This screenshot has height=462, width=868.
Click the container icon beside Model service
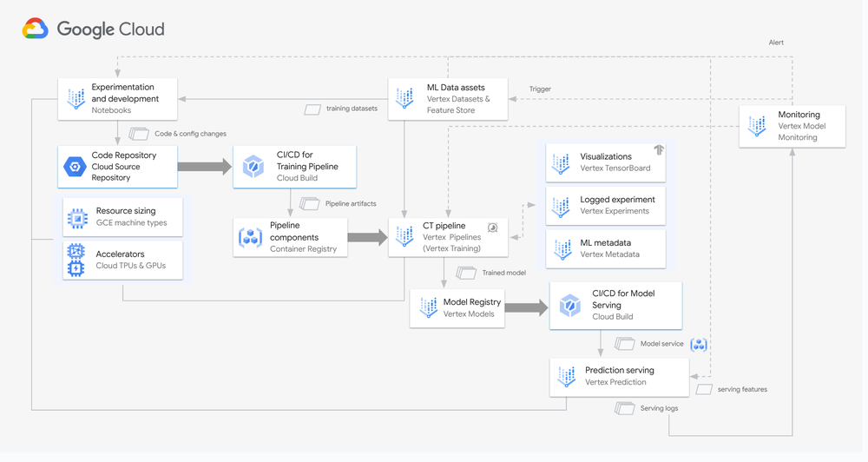[x=699, y=345]
